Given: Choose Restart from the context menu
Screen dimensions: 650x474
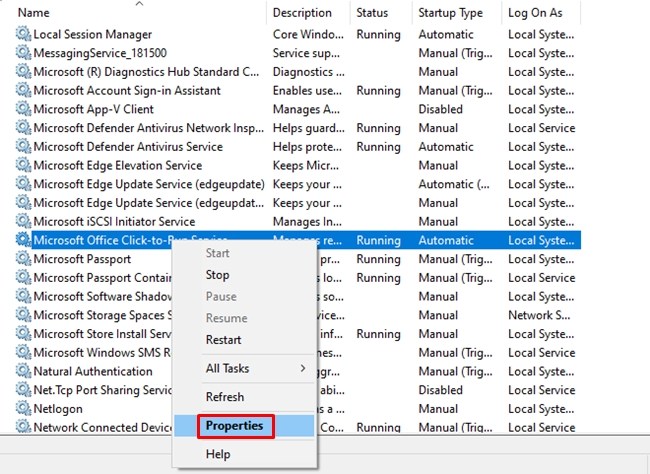Looking at the screenshot, I should point(244,340).
